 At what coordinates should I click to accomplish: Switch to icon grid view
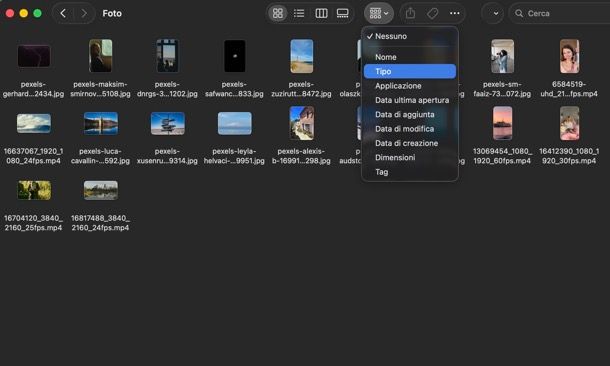point(278,13)
